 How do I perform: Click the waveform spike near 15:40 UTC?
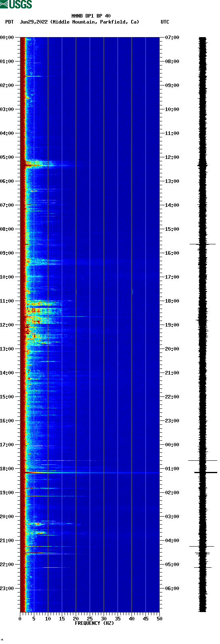(202, 244)
